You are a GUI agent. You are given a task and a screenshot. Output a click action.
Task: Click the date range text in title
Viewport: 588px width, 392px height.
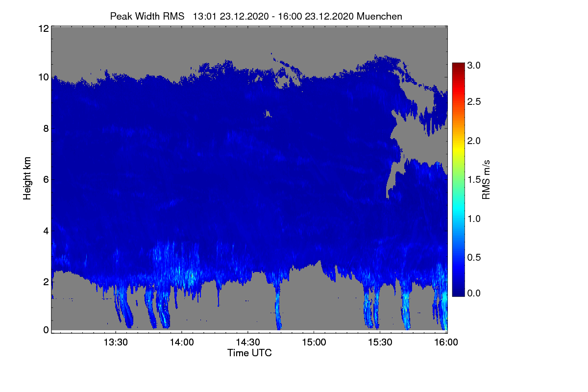(274, 16)
